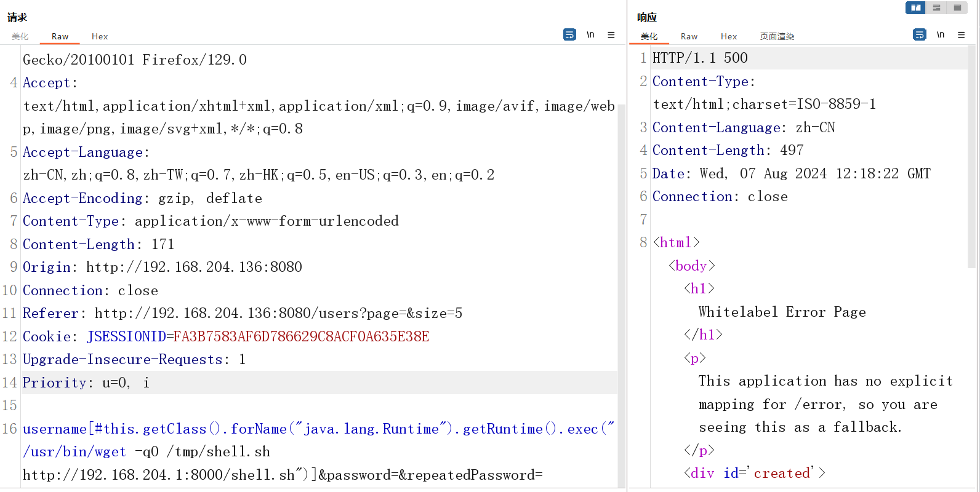
Task: Click request Content-Length: 171 line
Action: click(98, 244)
